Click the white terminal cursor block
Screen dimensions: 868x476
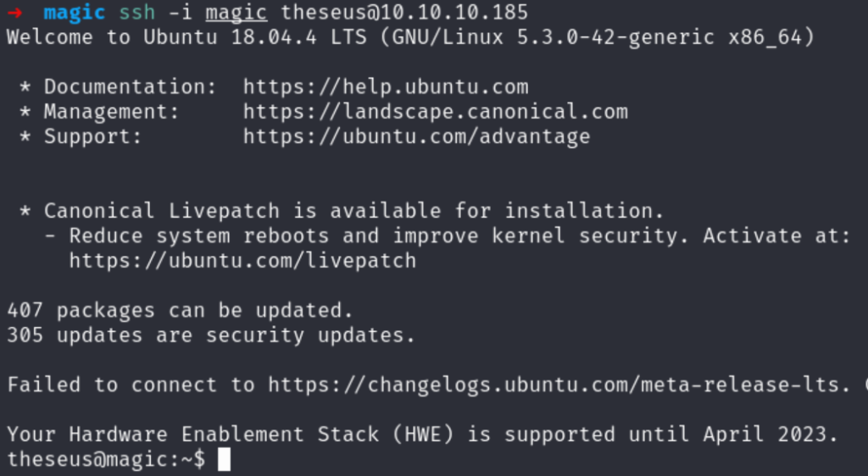224,460
